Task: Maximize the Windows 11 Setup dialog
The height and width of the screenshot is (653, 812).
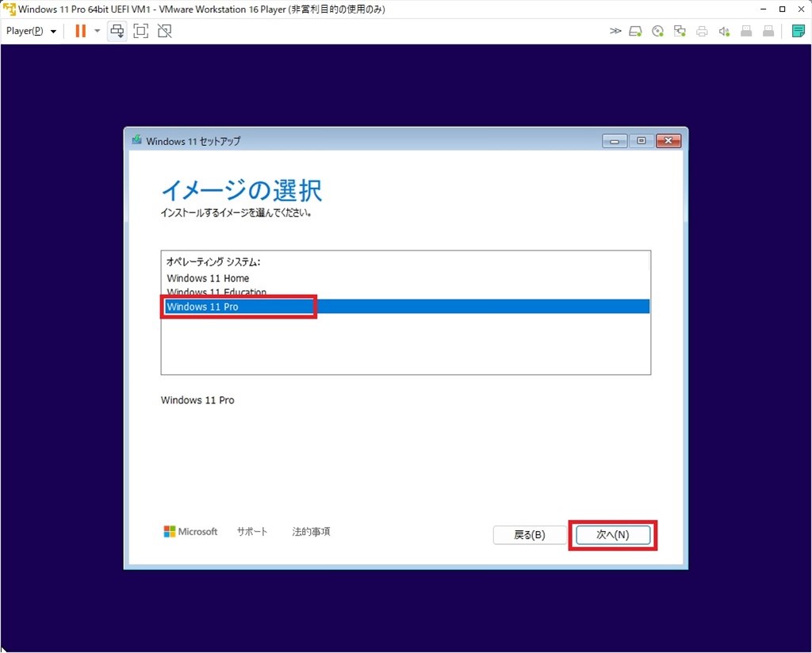Action: pos(641,141)
